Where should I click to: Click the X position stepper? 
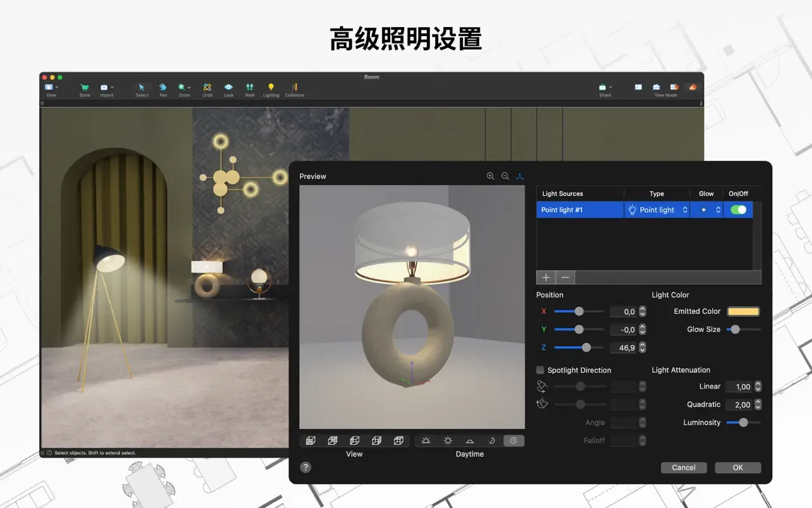coord(643,311)
